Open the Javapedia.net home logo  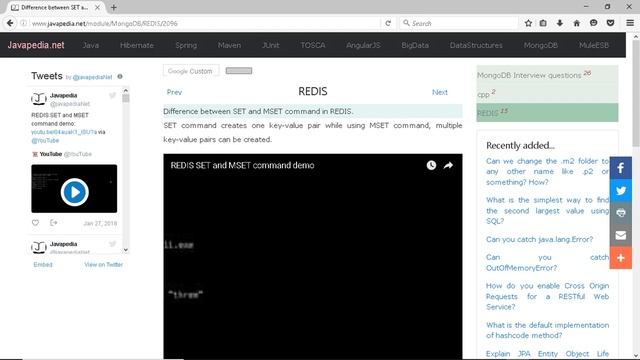[x=36, y=45]
